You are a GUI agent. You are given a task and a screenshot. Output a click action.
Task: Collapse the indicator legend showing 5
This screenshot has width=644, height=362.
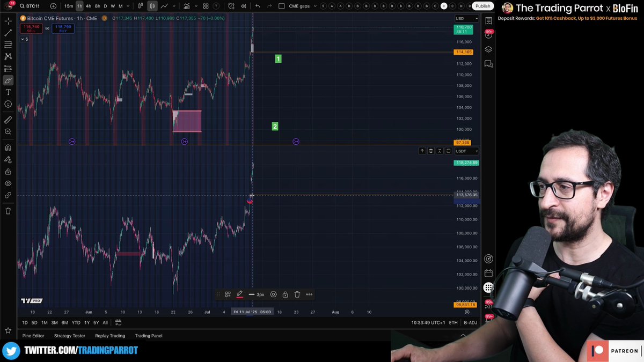[24, 39]
